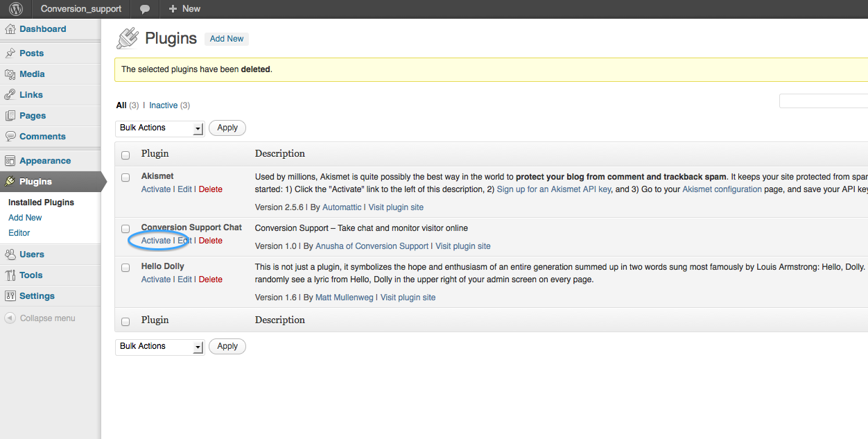This screenshot has width=868, height=439.
Task: Click the Users icon in sidebar
Action: pos(10,255)
